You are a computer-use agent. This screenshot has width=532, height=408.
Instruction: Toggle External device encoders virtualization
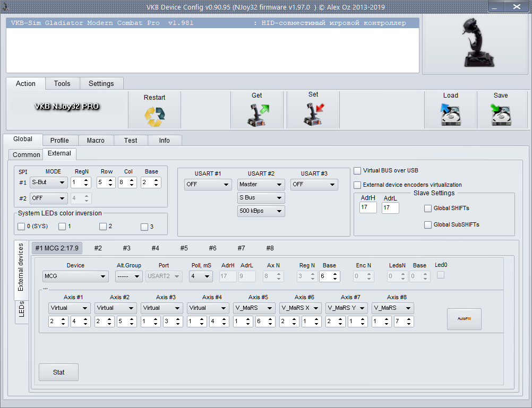coord(358,185)
